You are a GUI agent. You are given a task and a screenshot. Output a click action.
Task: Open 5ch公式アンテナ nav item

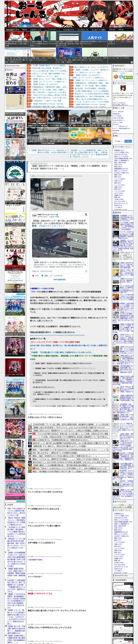point(13,30)
